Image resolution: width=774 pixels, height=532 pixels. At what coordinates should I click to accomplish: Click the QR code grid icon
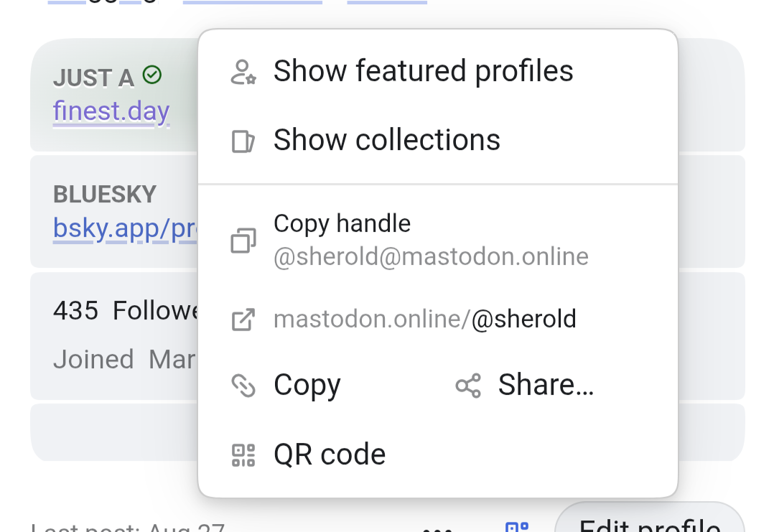(x=243, y=455)
